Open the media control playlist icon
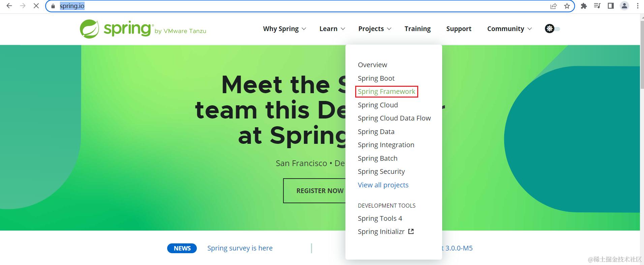 pos(597,6)
